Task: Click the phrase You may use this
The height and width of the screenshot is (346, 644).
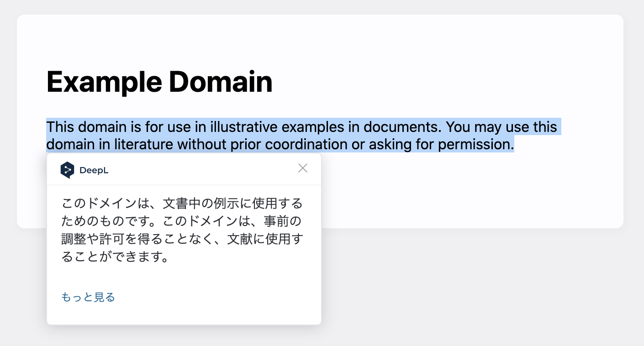Action: [x=501, y=126]
